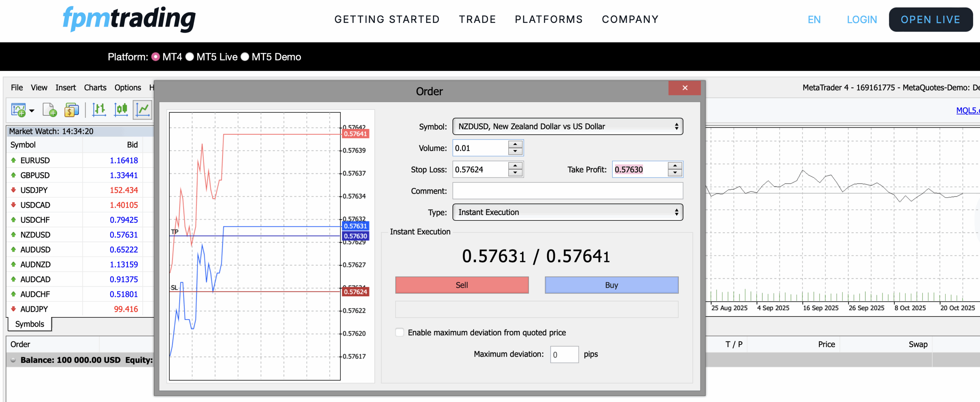Click the new chart toolbar icon
This screenshot has width=980, height=402.
[x=18, y=110]
